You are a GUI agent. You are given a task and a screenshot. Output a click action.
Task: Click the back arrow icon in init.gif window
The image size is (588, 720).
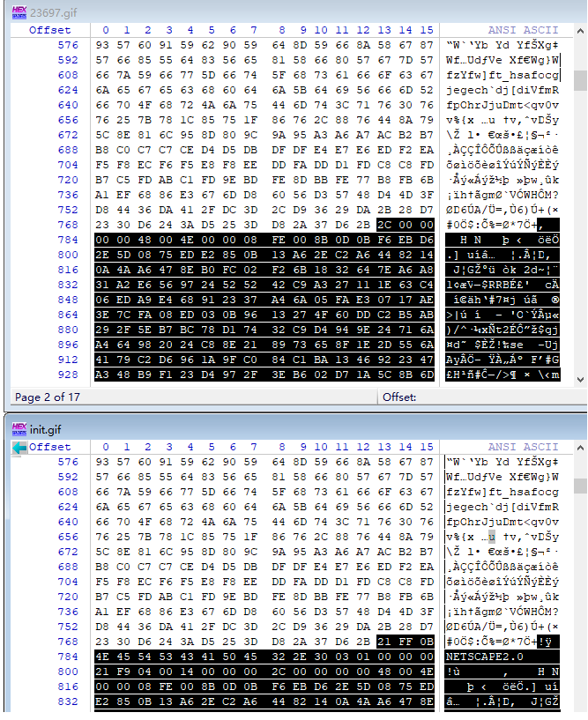pos(19,447)
